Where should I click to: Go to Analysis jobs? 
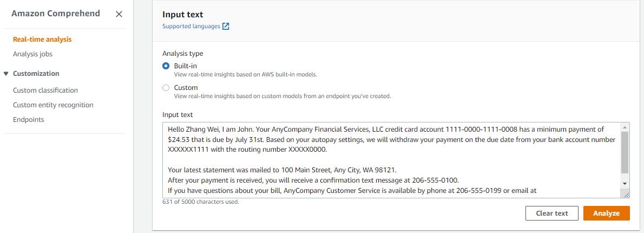click(x=32, y=54)
